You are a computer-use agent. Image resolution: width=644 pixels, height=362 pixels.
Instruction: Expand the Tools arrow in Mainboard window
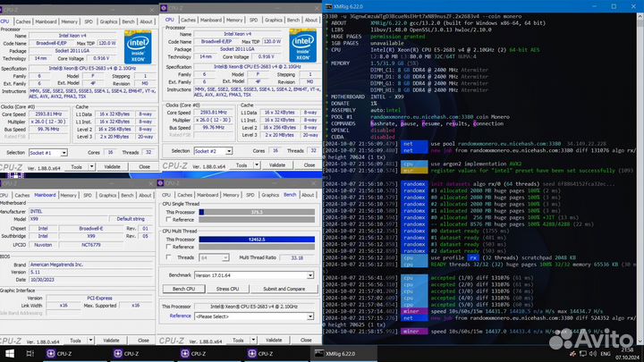tap(90, 341)
